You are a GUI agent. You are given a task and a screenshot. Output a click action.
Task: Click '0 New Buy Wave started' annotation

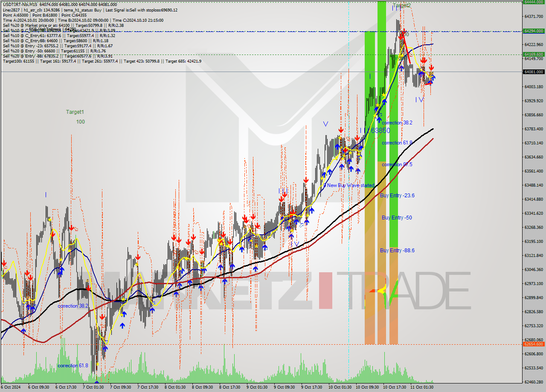pyautogui.click(x=349, y=185)
